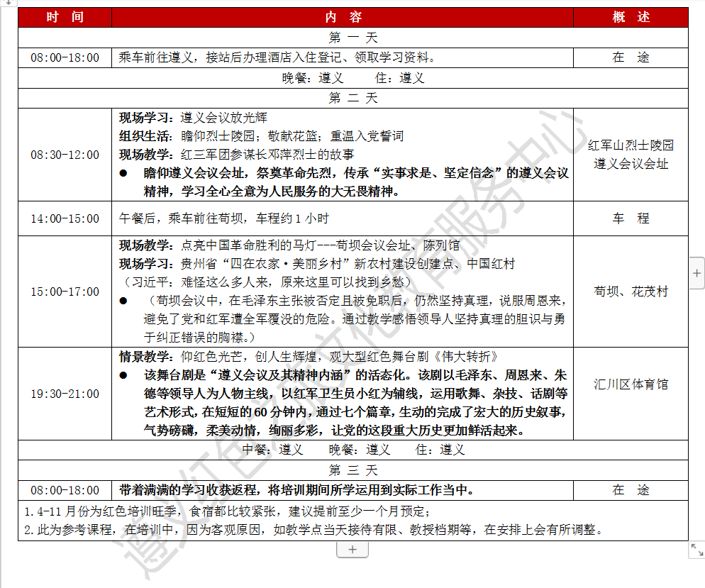This screenshot has width=705, height=588.
Task: Click the line 情景教学：仰红色光芒，创人生辉煌
Action: 309,357
